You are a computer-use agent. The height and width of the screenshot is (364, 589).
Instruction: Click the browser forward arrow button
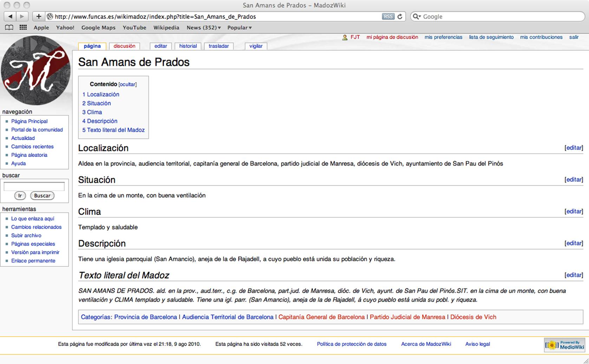click(x=22, y=16)
